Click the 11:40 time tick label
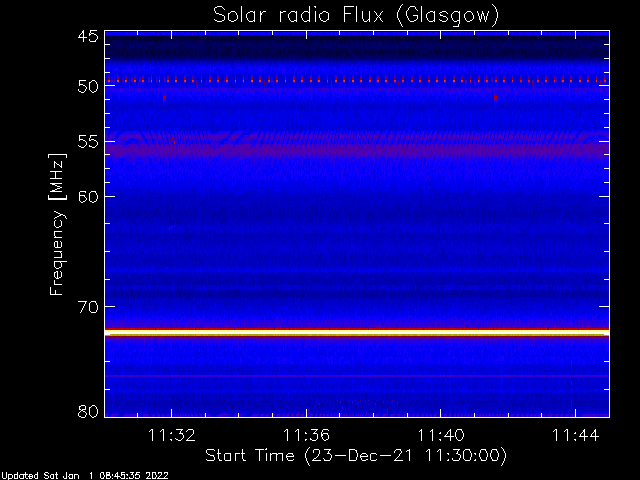The height and width of the screenshot is (480, 640). click(441, 435)
